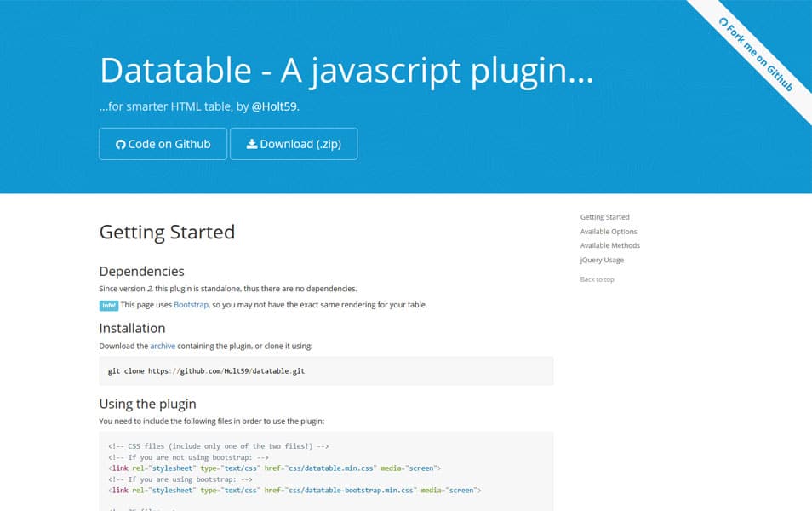Screen dimensions: 812x511
Task: Click the GitHub octocat icon in Code on Github
Action: click(120, 144)
